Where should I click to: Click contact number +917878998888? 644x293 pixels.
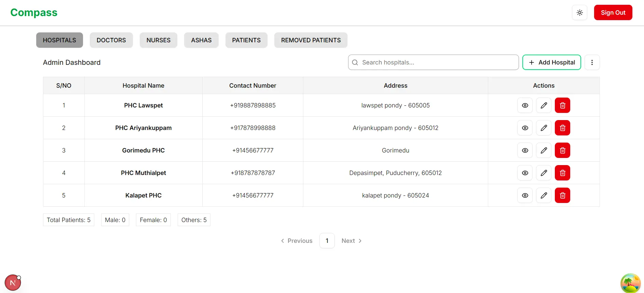click(x=253, y=128)
